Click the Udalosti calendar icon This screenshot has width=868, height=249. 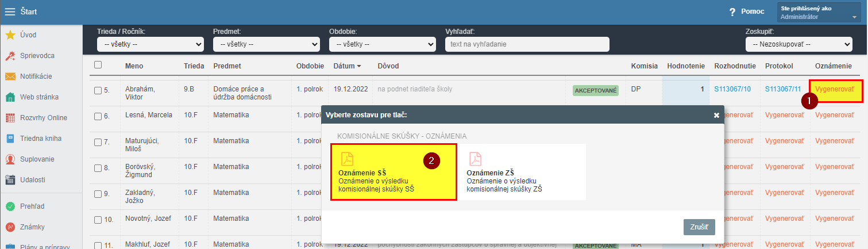(10, 180)
